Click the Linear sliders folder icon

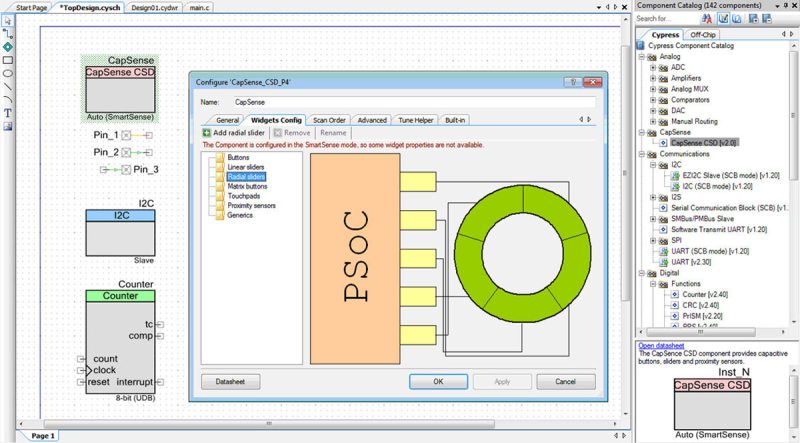click(x=220, y=167)
